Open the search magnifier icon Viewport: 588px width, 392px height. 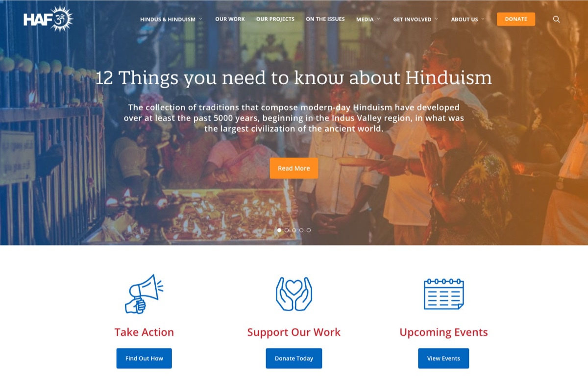(x=556, y=19)
